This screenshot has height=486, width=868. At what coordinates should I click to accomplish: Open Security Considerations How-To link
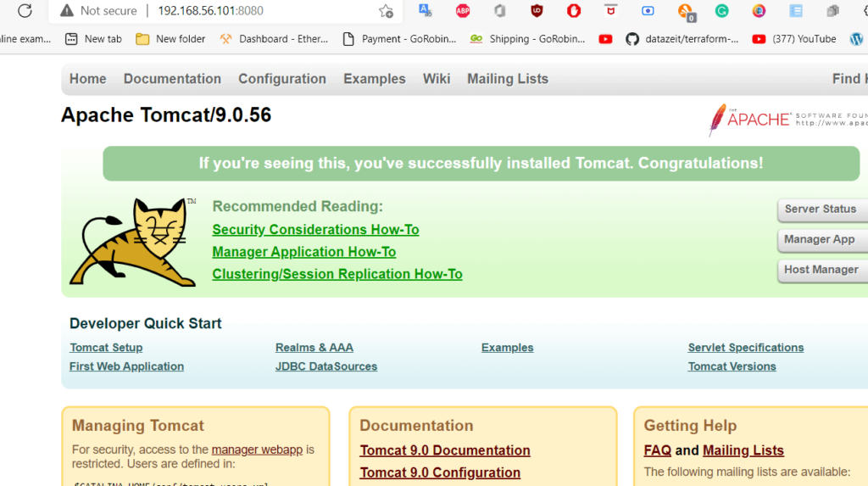pyautogui.click(x=315, y=229)
